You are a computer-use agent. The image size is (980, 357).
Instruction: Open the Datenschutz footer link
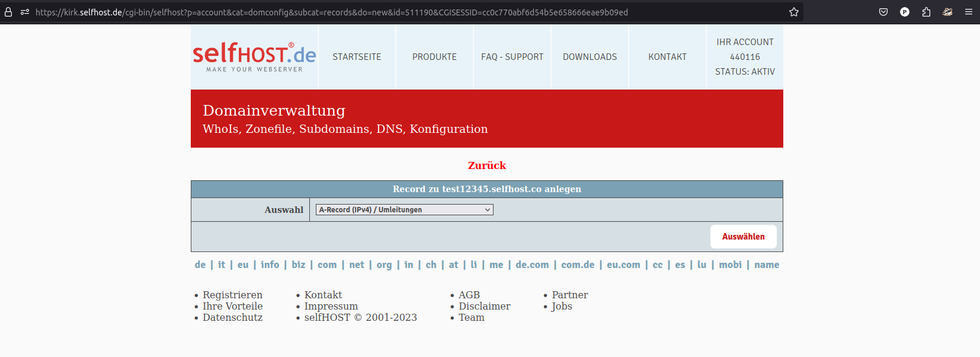(232, 317)
